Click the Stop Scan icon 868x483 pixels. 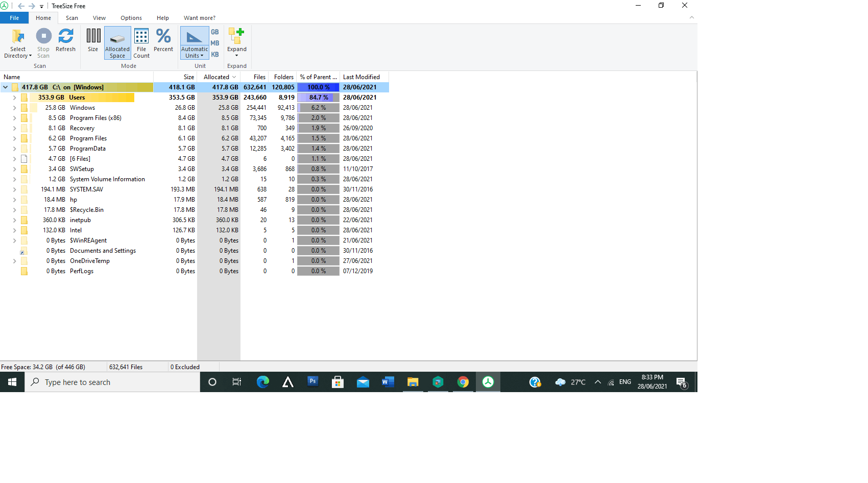(x=43, y=36)
